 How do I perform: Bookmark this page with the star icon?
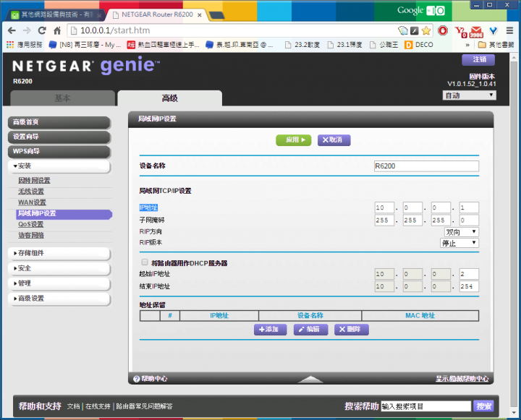pos(426,31)
